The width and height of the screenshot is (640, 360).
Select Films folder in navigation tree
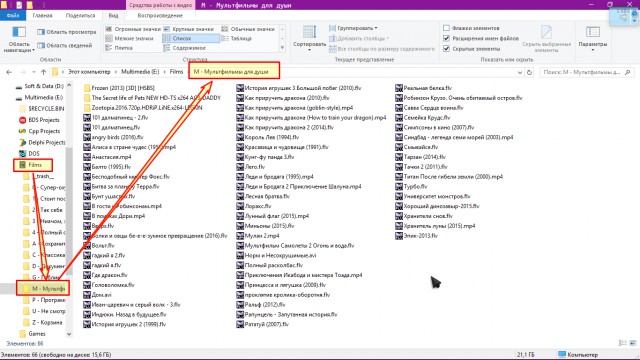[35, 165]
